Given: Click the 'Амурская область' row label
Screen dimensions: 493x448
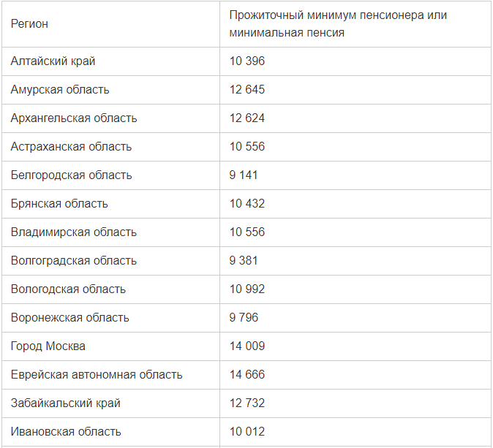Looking at the screenshot, I should click(x=60, y=90).
